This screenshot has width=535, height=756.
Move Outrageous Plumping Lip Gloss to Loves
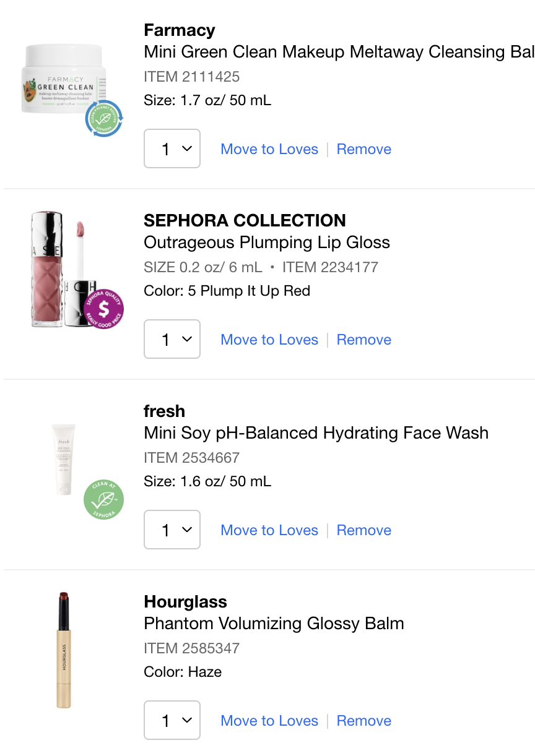[269, 340]
